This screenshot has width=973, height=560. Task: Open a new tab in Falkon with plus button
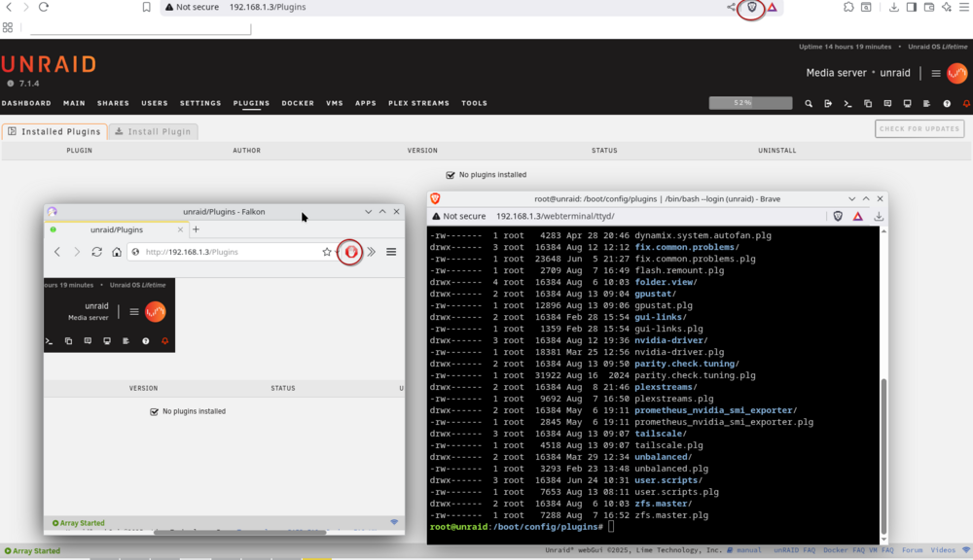click(x=197, y=229)
